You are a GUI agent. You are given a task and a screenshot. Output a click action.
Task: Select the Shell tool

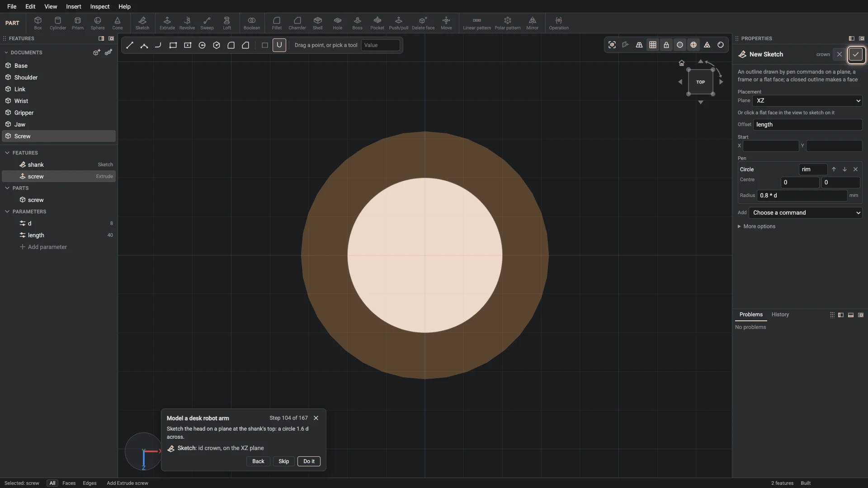point(318,23)
